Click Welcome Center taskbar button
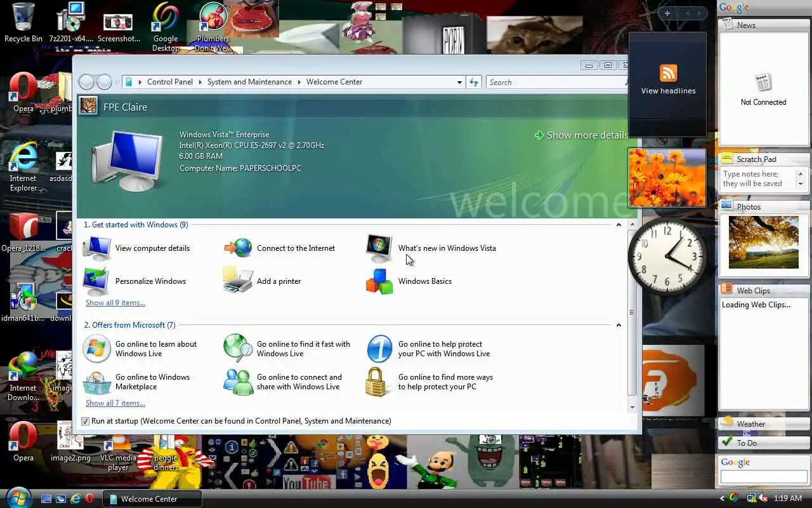Image resolution: width=812 pixels, height=508 pixels. coord(152,499)
